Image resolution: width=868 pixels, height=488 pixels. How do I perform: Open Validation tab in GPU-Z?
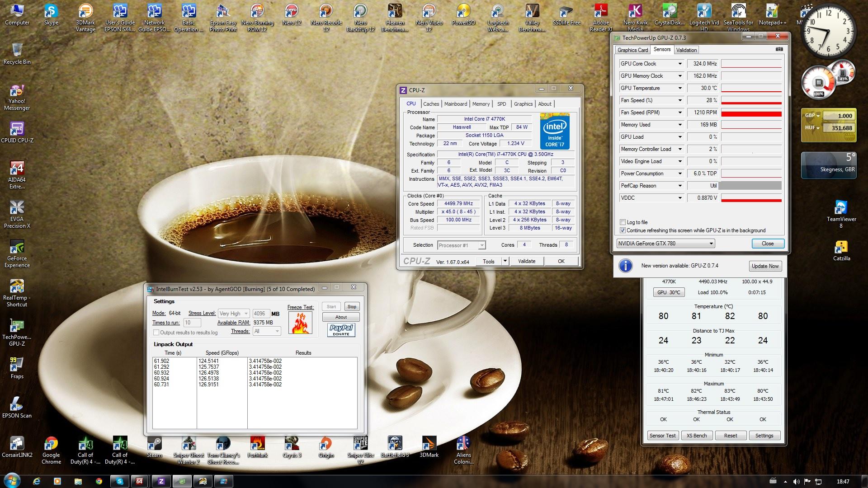pos(686,50)
